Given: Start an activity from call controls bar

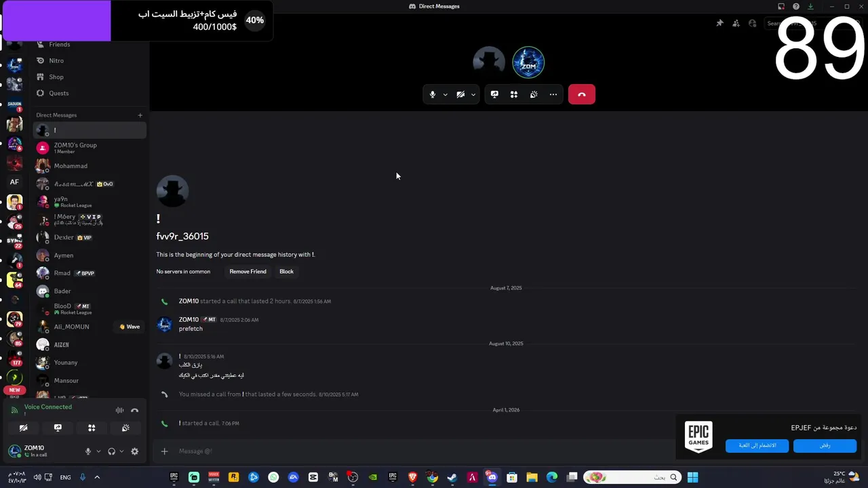Looking at the screenshot, I should pos(514,94).
